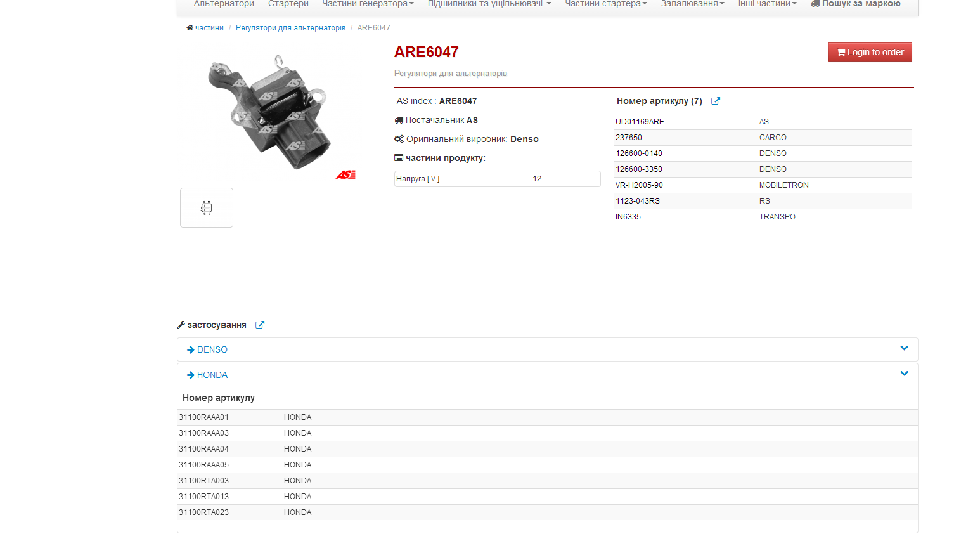Viewport: 980px width, 541px height.
Task: Click Honda part number 31100RTA003
Action: (203, 481)
